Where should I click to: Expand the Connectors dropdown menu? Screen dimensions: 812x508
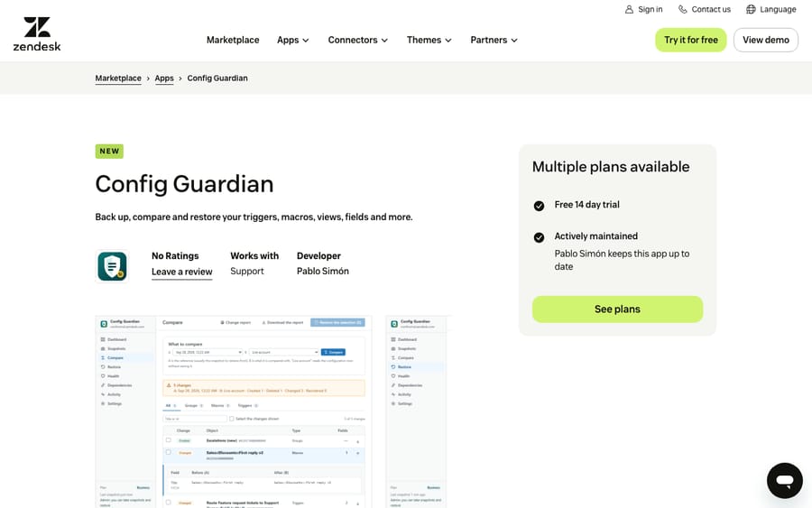click(358, 40)
